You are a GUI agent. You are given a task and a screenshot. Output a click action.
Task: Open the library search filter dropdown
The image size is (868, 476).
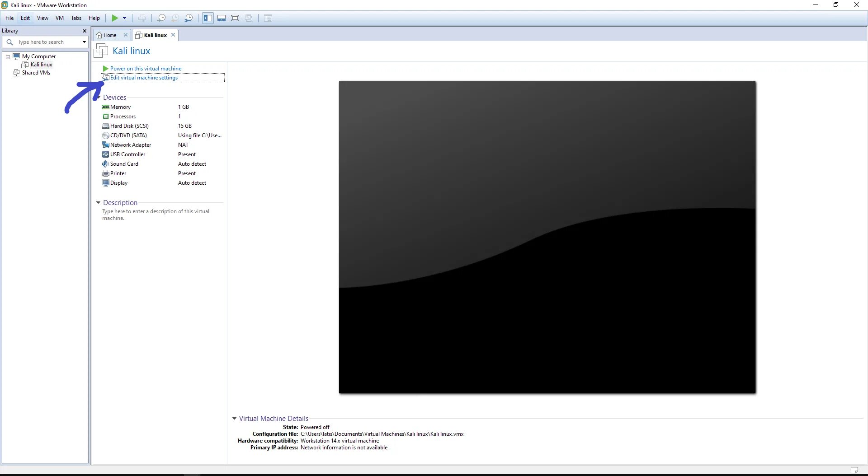84,42
